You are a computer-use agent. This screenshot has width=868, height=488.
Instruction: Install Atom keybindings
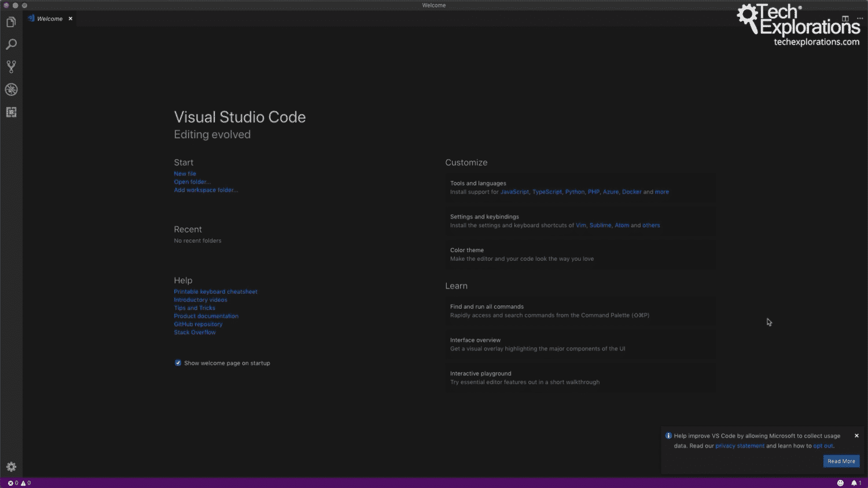pos(621,225)
